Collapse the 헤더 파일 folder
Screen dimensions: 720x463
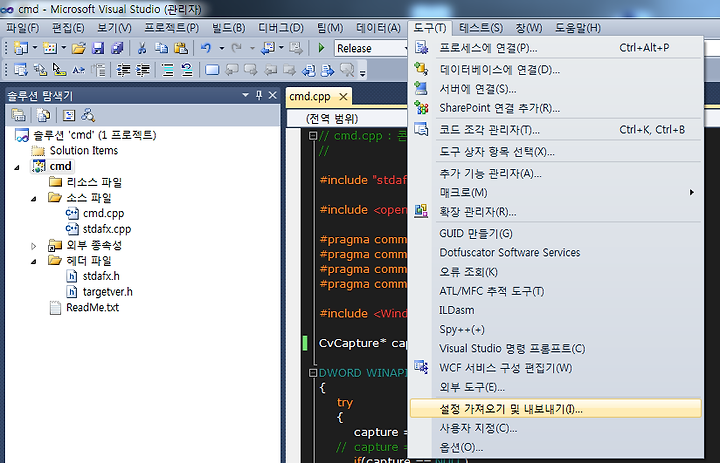pyautogui.click(x=34, y=261)
